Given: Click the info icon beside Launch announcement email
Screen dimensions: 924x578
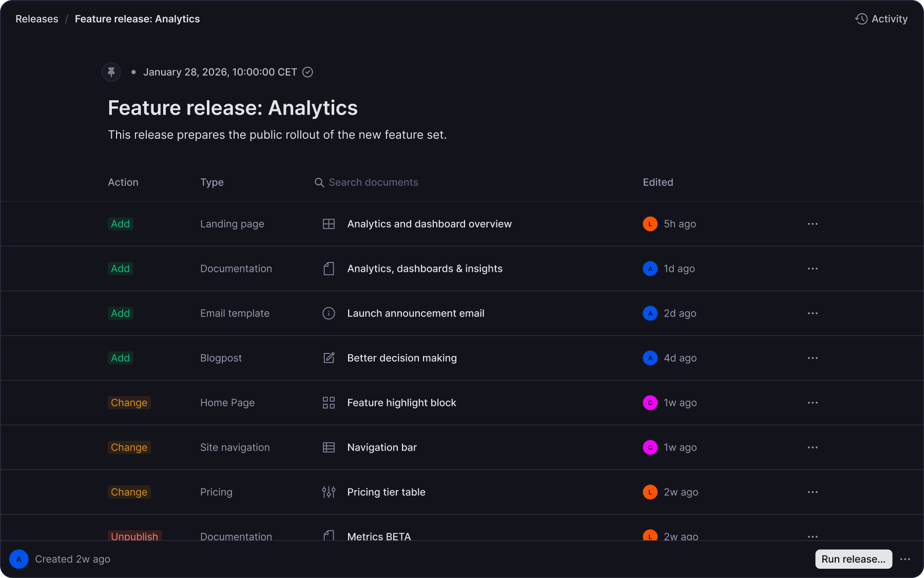Looking at the screenshot, I should tap(329, 313).
